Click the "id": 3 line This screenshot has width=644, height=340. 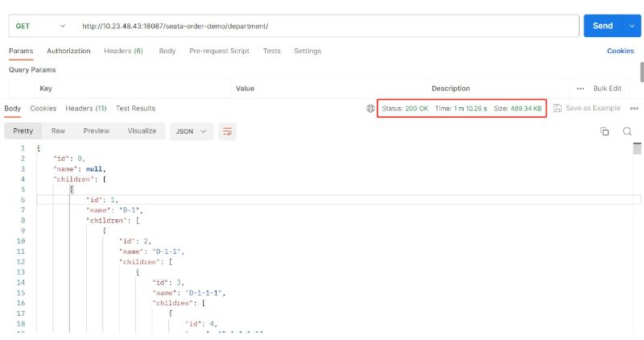168,283
